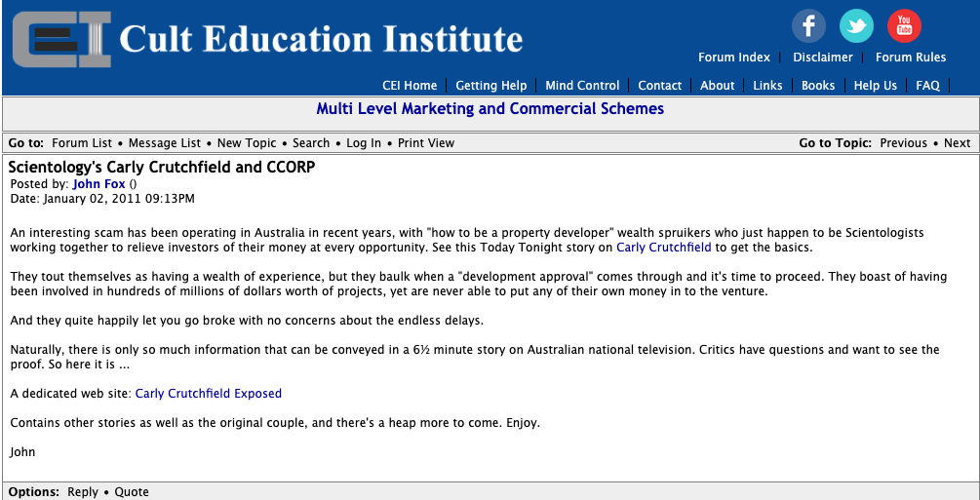Go to CEI Home
The height and width of the screenshot is (500, 980).
click(410, 86)
